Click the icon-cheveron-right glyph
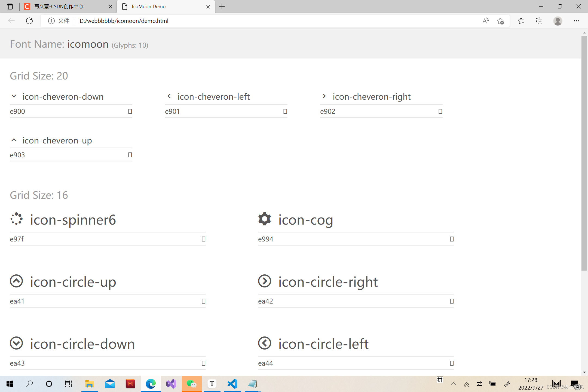The width and height of the screenshot is (588, 392). point(324,96)
